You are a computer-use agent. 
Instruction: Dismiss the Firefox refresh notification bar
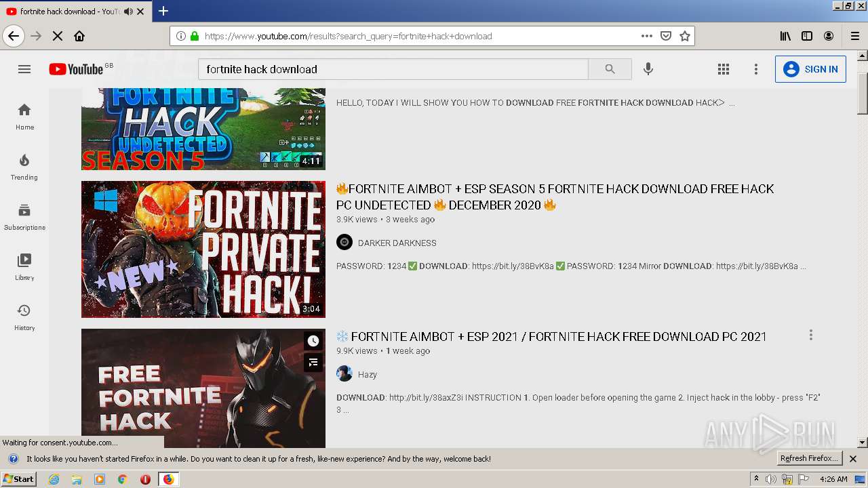tap(853, 459)
